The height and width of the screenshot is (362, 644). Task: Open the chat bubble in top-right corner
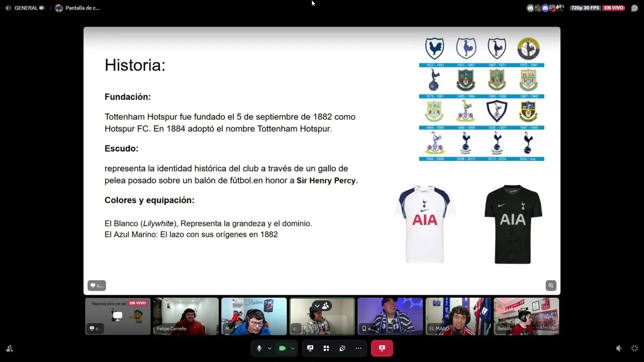634,8
